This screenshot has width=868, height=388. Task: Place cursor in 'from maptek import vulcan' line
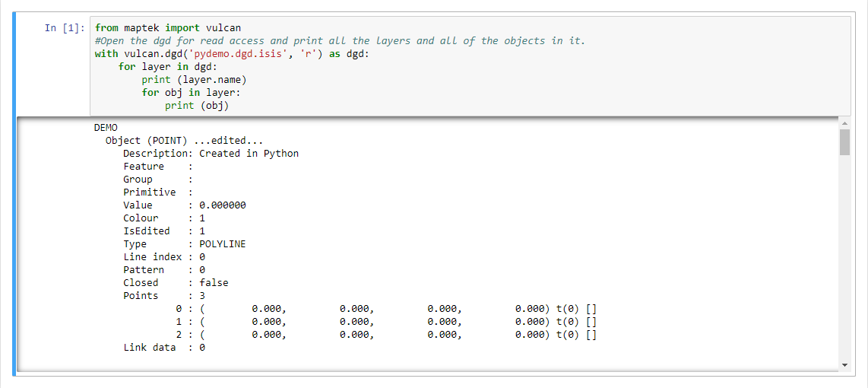pyautogui.click(x=168, y=27)
